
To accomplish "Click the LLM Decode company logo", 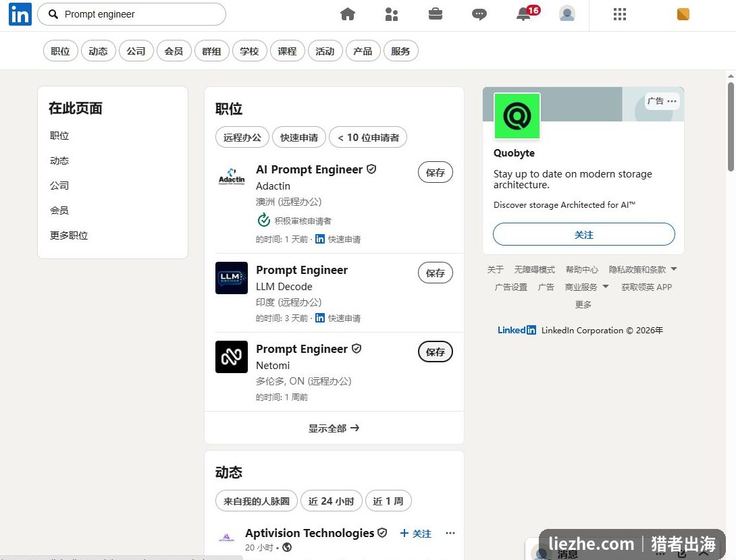I will pyautogui.click(x=232, y=278).
